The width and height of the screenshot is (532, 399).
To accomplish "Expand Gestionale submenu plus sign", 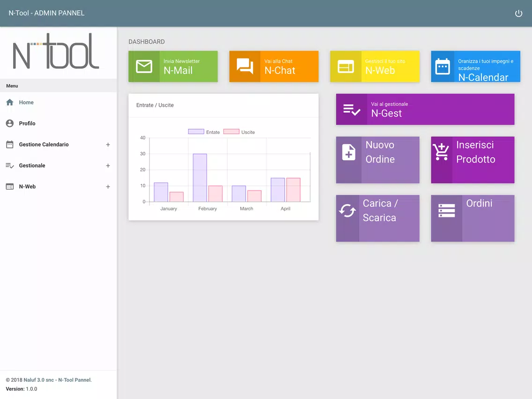I will [108, 166].
